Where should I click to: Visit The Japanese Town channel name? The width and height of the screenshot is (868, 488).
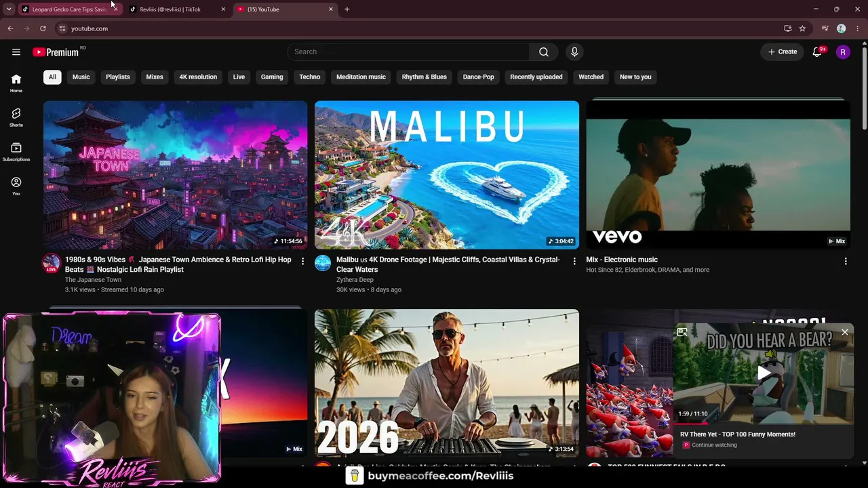(x=94, y=280)
